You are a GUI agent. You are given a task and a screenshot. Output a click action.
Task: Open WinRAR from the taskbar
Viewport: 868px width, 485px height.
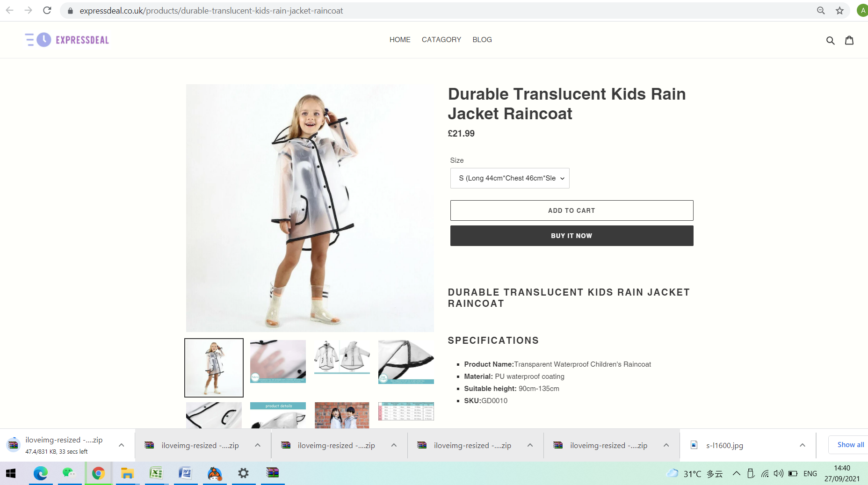coord(272,473)
